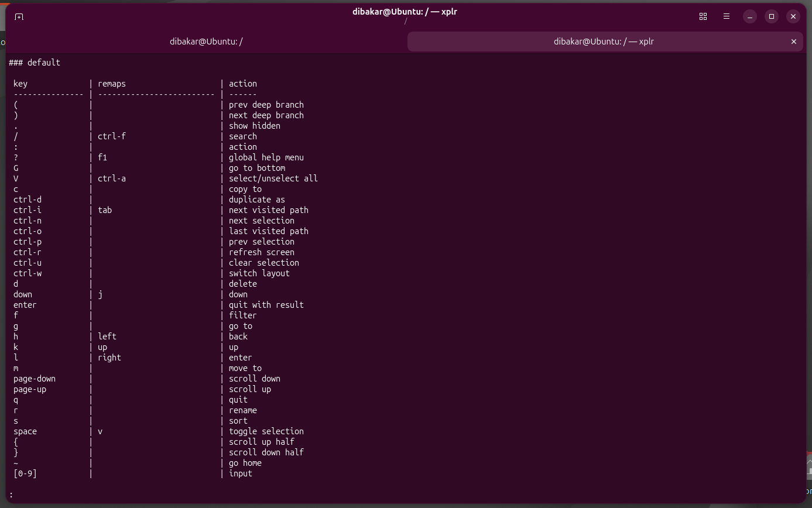Click the 'delete' action text
Image resolution: width=812 pixels, height=508 pixels.
pyautogui.click(x=243, y=284)
